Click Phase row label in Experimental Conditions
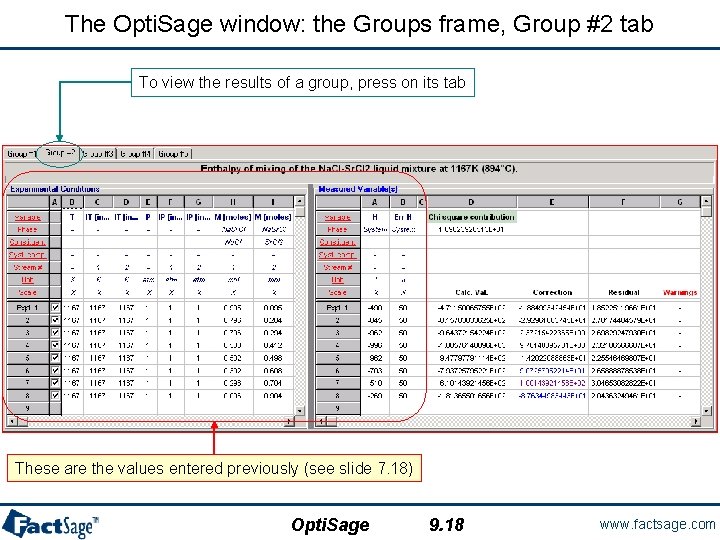This screenshot has width=720, height=540. point(28,230)
